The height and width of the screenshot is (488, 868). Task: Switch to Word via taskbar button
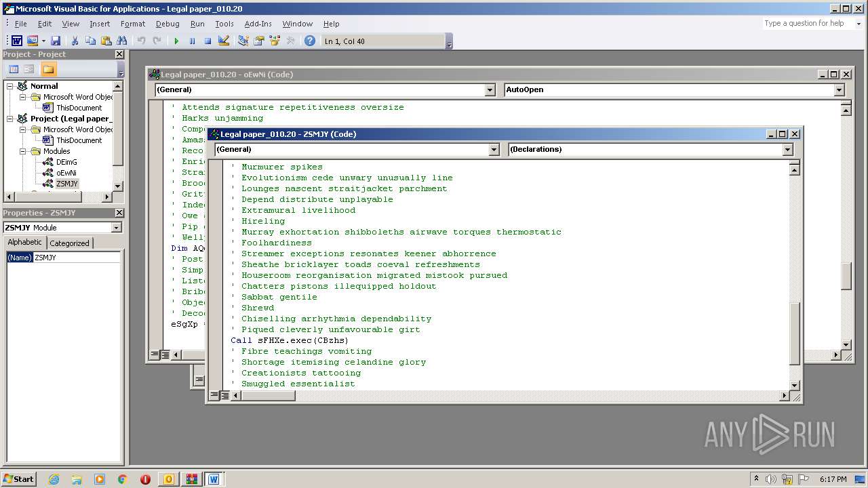214,479
